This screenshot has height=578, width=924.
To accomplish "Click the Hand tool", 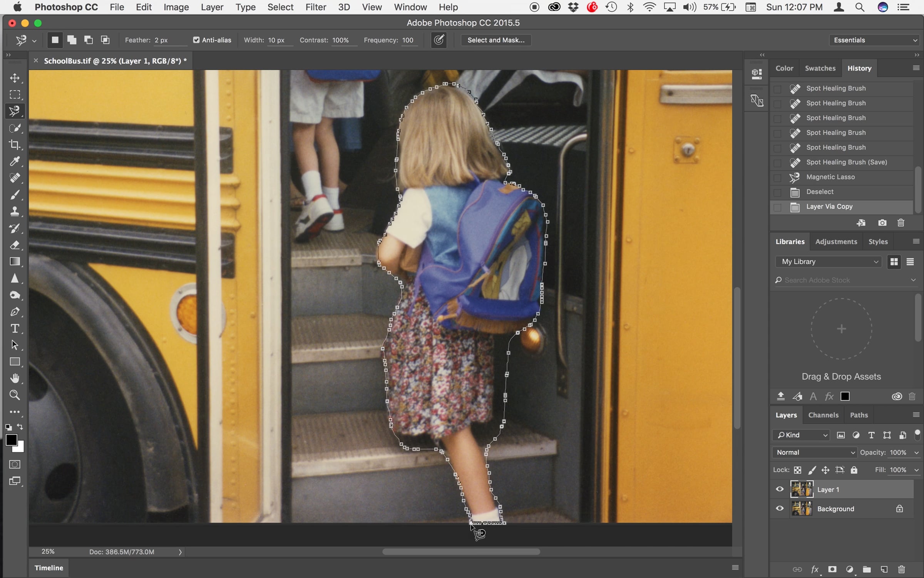I will point(15,378).
